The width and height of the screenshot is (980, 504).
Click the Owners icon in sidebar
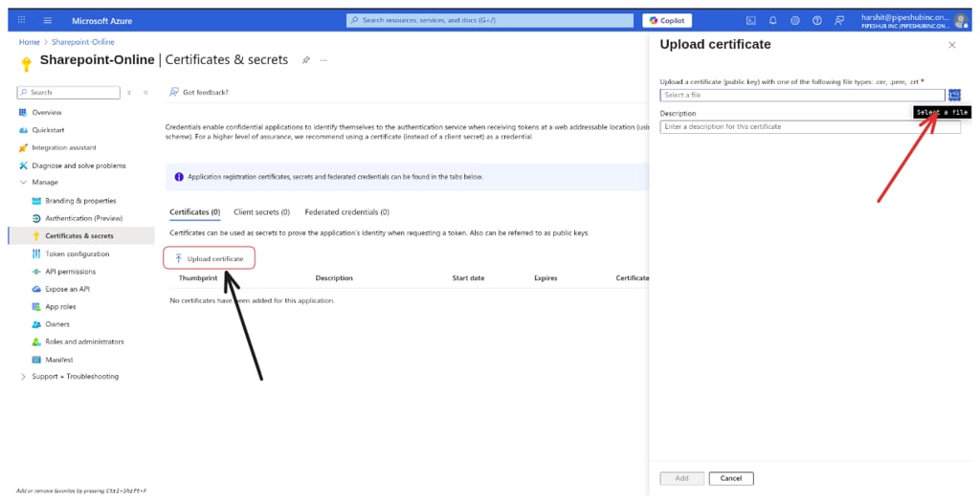pyautogui.click(x=36, y=324)
